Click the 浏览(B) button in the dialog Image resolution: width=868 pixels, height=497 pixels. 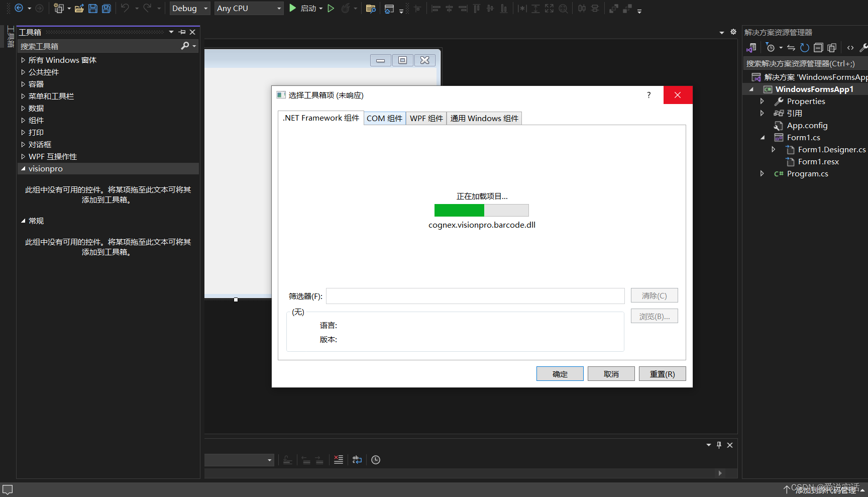pyautogui.click(x=654, y=316)
